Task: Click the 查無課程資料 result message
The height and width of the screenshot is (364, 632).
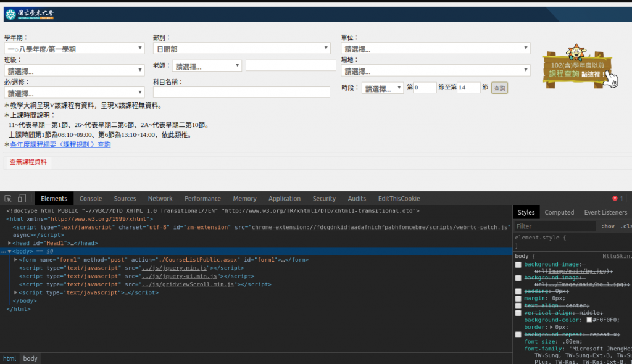Action: pos(28,162)
